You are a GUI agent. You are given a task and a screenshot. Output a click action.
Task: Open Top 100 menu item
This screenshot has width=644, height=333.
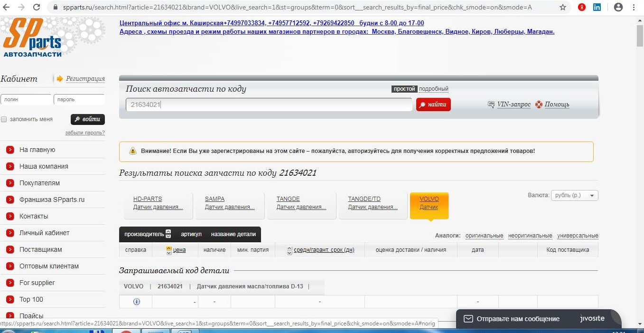click(x=31, y=299)
